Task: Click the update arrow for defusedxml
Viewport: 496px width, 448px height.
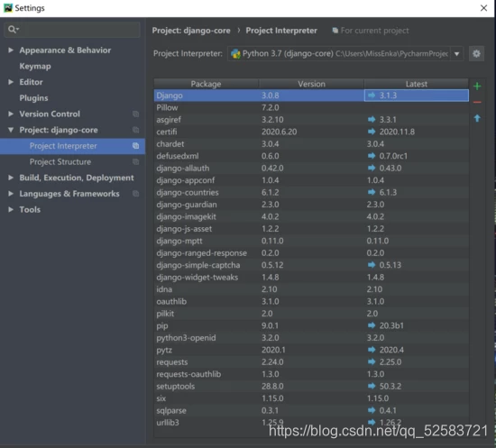Action: point(372,156)
